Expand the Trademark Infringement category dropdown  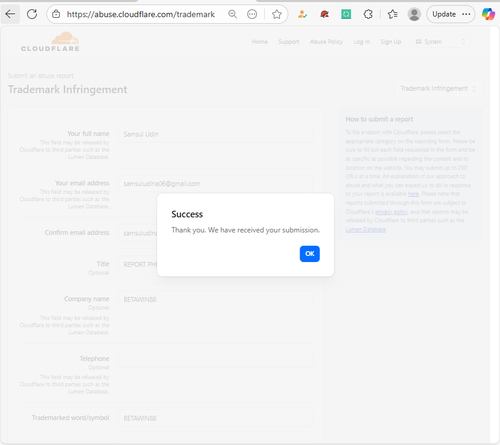pos(439,88)
